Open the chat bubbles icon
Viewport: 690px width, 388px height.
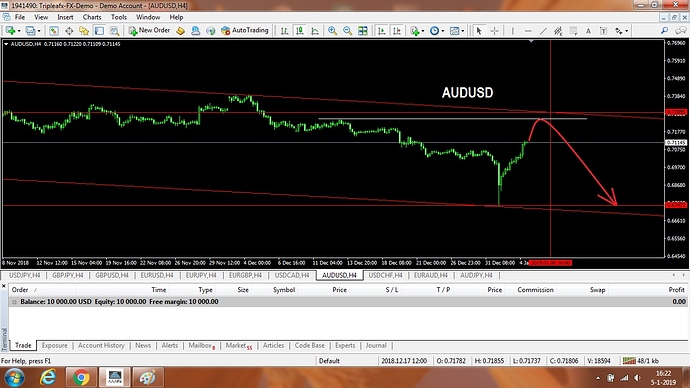click(x=681, y=30)
